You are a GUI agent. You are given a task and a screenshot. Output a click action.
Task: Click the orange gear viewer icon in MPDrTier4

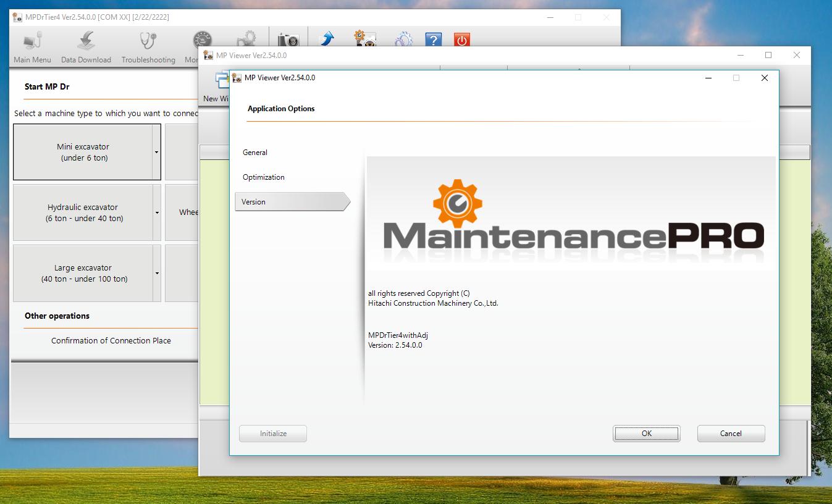tap(364, 39)
